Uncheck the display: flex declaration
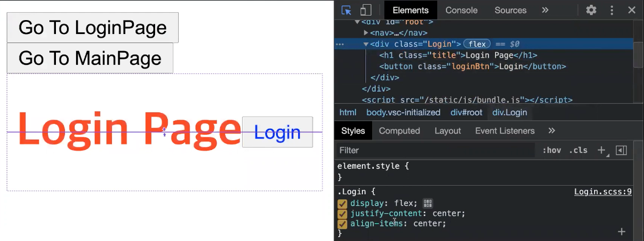The image size is (644, 241). click(342, 204)
